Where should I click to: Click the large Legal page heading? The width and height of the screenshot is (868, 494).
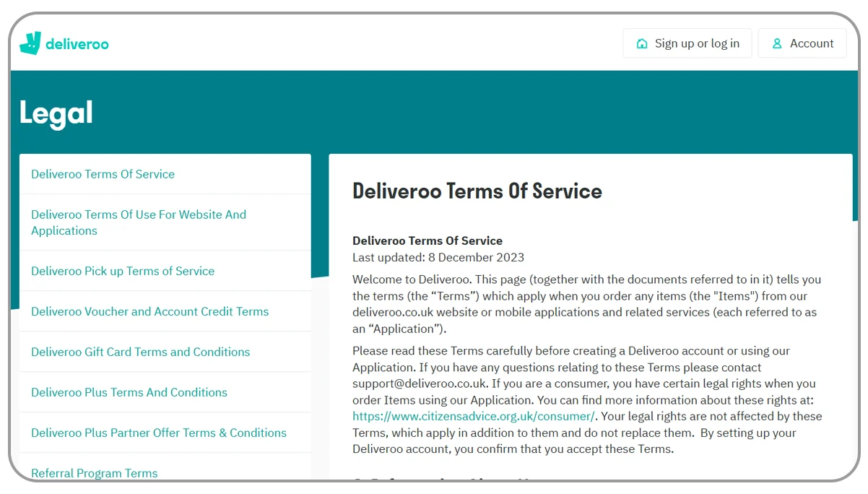pos(56,113)
